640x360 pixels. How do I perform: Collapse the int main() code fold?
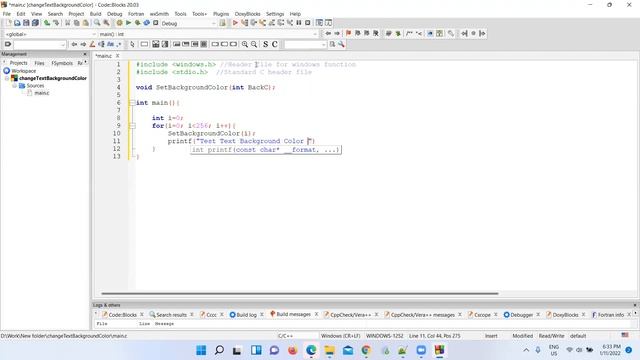[x=132, y=103]
